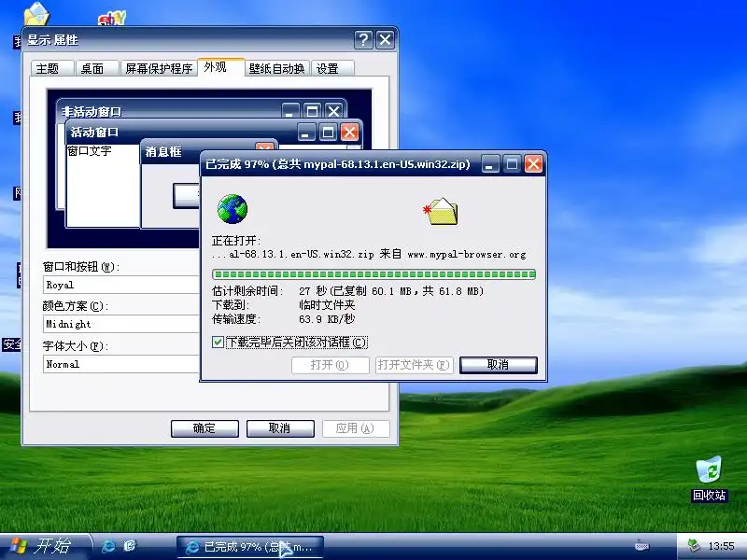This screenshot has width=747, height=560.
Task: Open the Windows and buttons dropdown showing Royal
Action: [x=122, y=285]
